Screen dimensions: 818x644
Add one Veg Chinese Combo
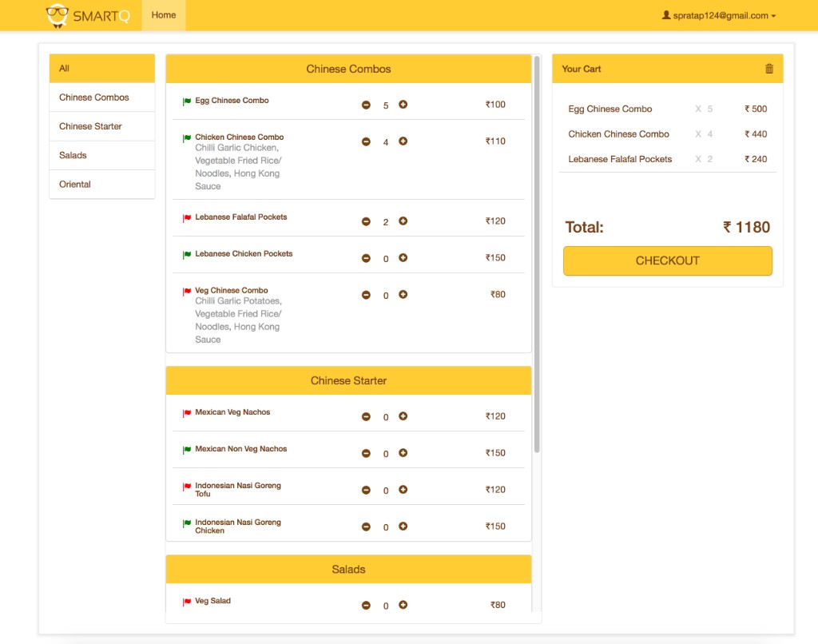(x=403, y=294)
